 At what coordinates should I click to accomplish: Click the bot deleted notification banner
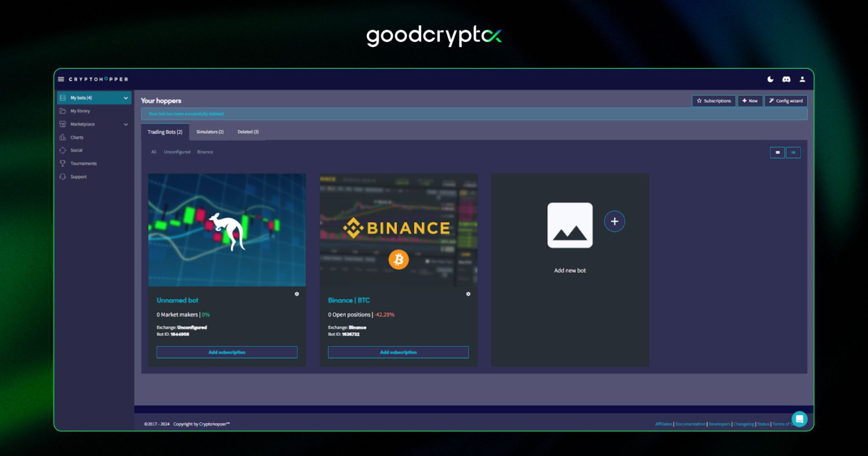click(x=474, y=114)
